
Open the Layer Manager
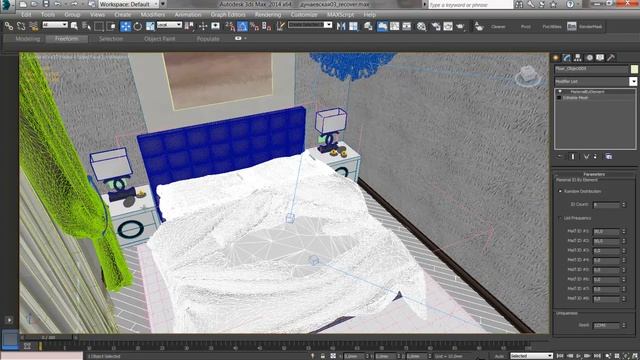point(368,27)
